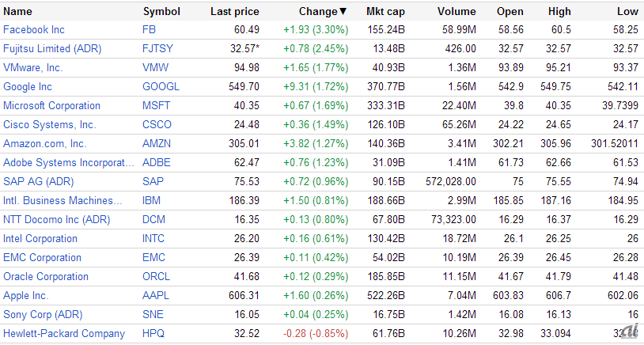Click the Cisco Systems, Inc. link

(49, 124)
